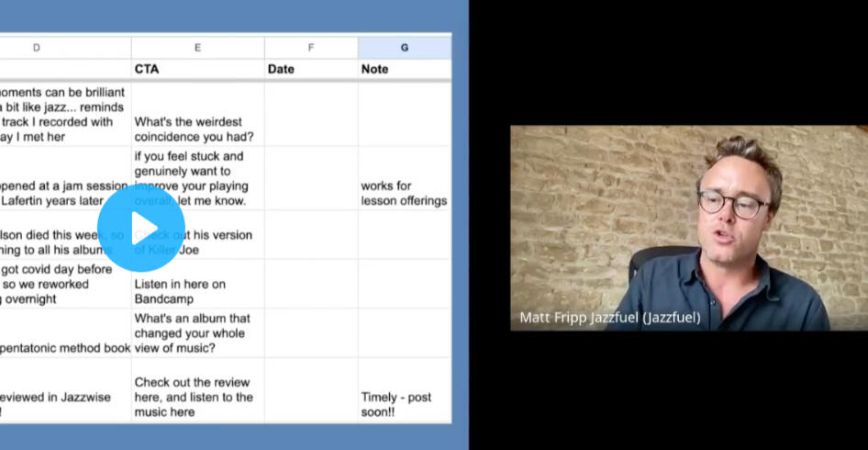Select the 'Listen in here on Bandcamp' cell

click(x=197, y=291)
